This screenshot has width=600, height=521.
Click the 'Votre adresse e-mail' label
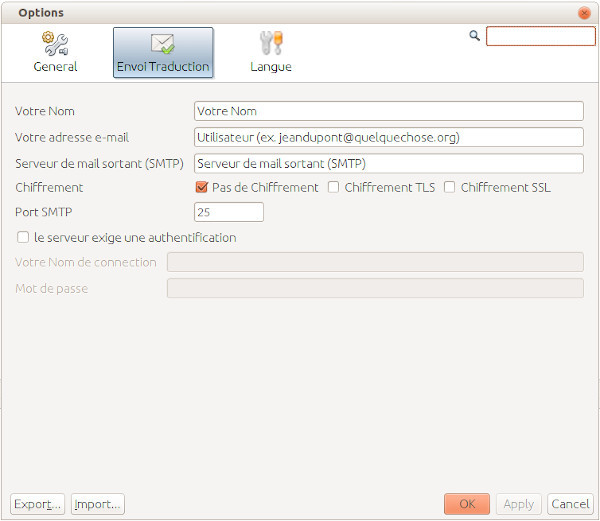pyautogui.click(x=72, y=137)
